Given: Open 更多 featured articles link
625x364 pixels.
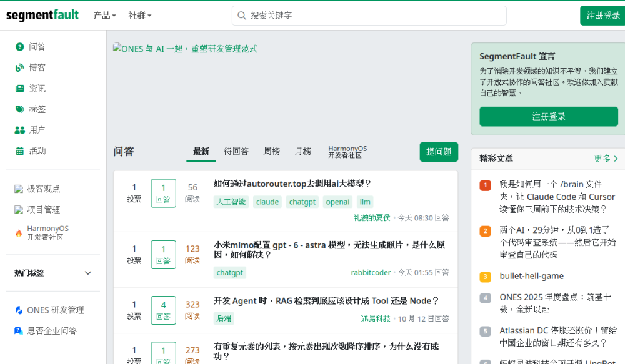Looking at the screenshot, I should click(606, 159).
